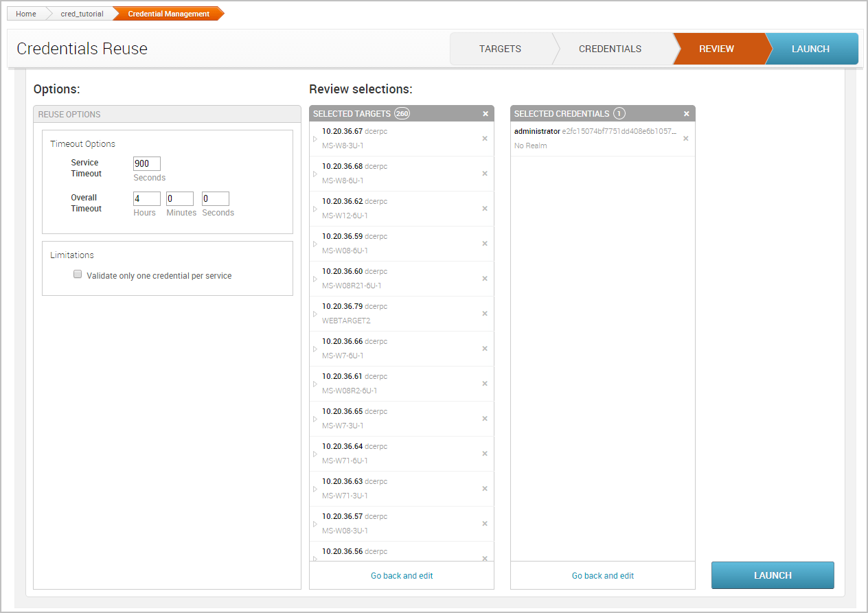868x613 pixels.
Task: Navigate to cred_tutorial breadcrumb
Action: pos(82,14)
